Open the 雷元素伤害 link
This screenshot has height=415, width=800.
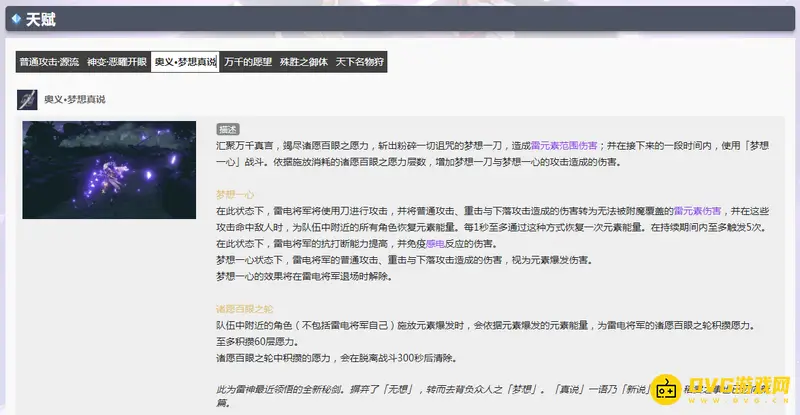tap(697, 211)
